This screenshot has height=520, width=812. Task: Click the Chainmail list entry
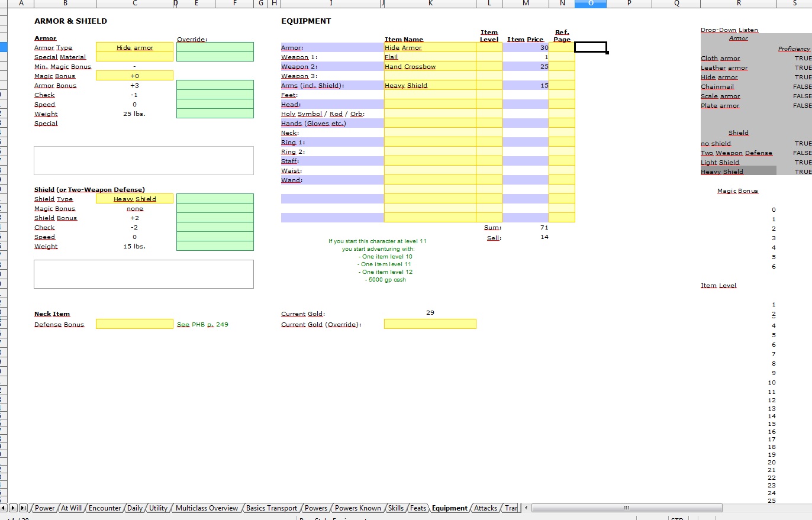click(717, 86)
